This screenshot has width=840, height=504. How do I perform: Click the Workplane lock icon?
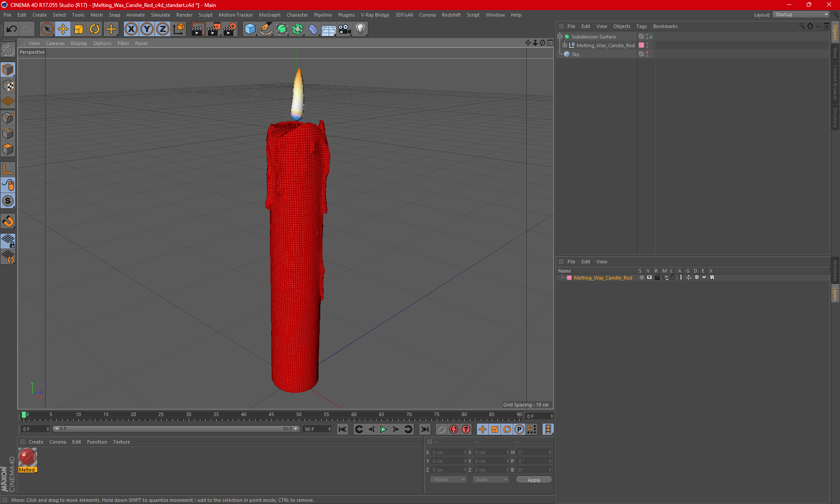(8, 241)
